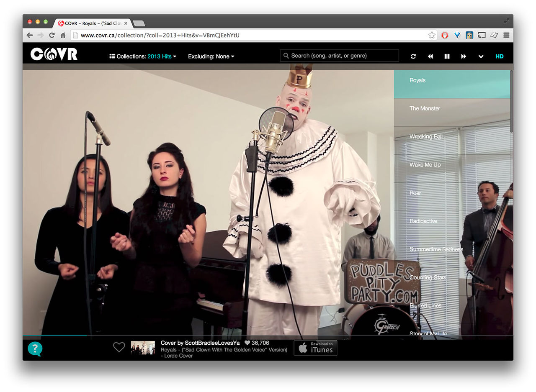Image resolution: width=536 pixels, height=392 pixels.
Task: Click the Download on iTunes button
Action: click(x=315, y=348)
